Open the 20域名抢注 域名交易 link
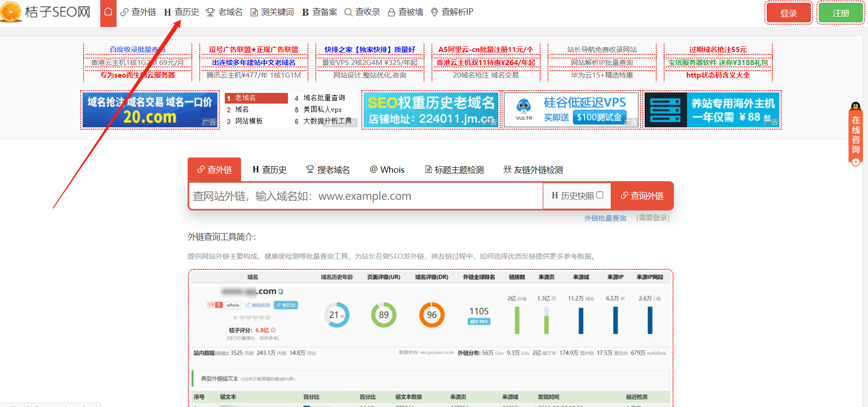Image resolution: width=868 pixels, height=407 pixels. tap(486, 75)
